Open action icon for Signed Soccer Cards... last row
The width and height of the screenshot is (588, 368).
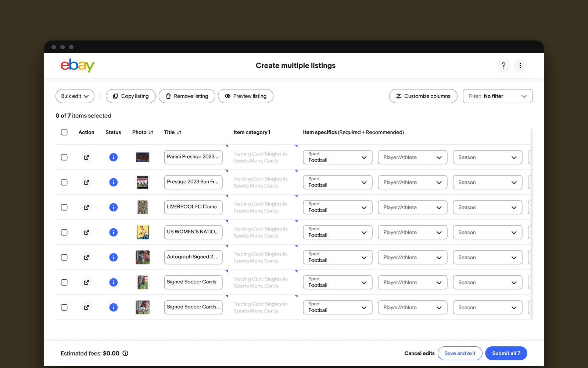(x=86, y=307)
